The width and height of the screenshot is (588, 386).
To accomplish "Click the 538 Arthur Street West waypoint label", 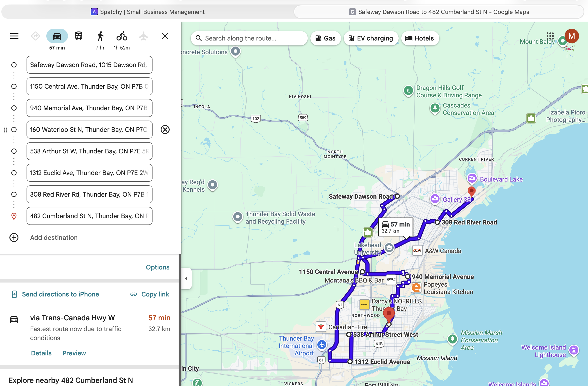I will [385, 334].
